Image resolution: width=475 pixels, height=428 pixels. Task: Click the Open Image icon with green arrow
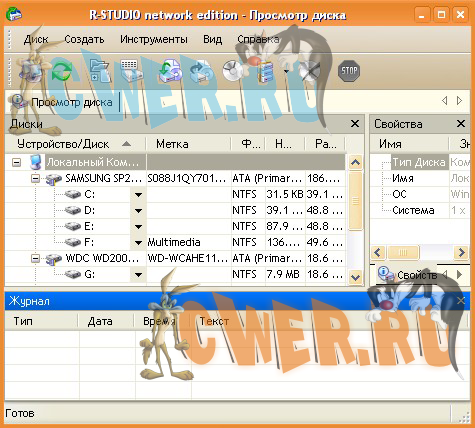pyautogui.click(x=170, y=71)
